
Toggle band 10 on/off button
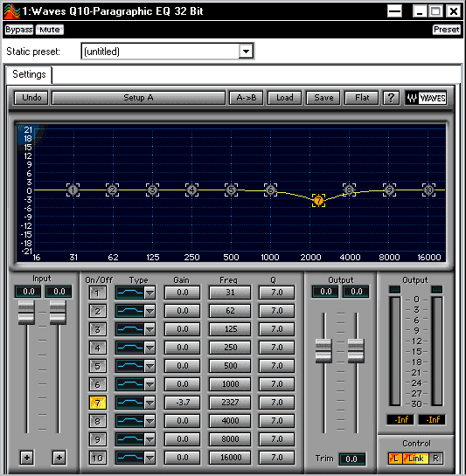coord(98,458)
